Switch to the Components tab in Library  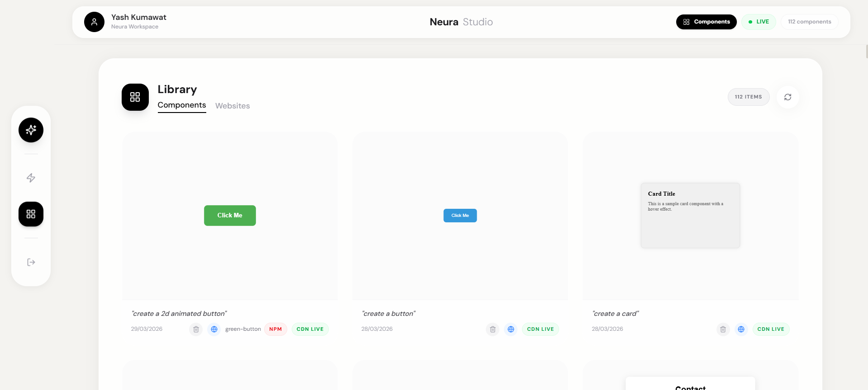tap(182, 105)
